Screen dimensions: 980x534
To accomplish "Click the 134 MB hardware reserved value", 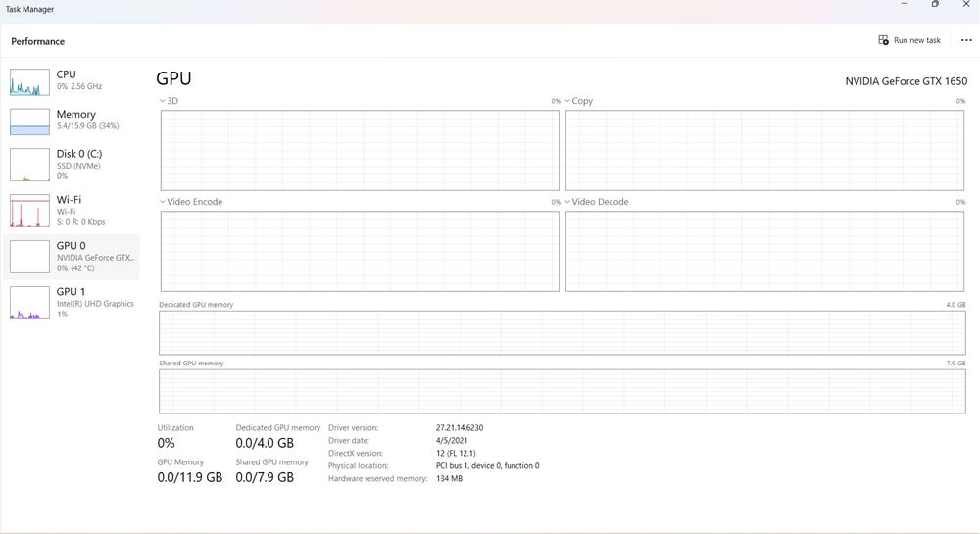I will coord(450,478).
